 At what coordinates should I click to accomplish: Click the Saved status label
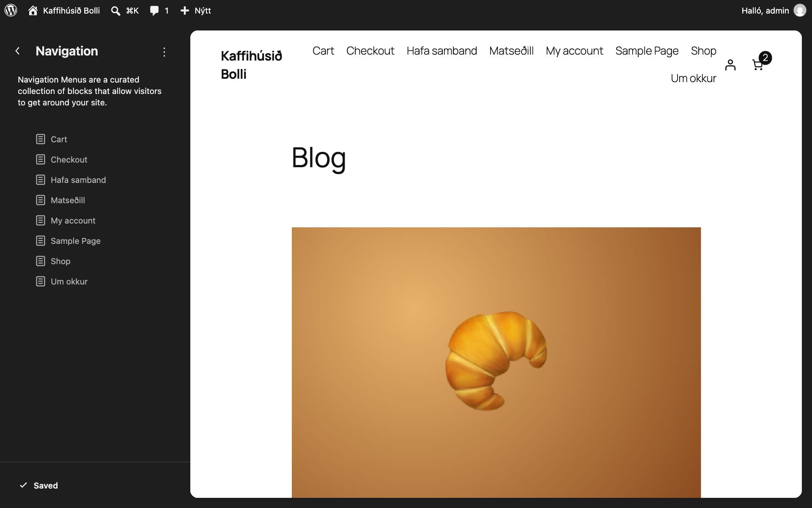point(46,486)
